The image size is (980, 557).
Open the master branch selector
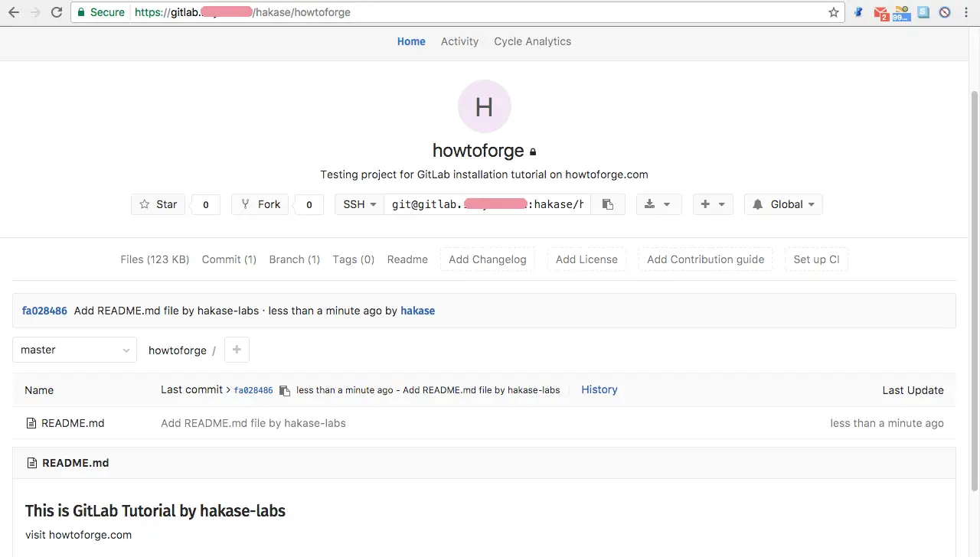click(74, 350)
